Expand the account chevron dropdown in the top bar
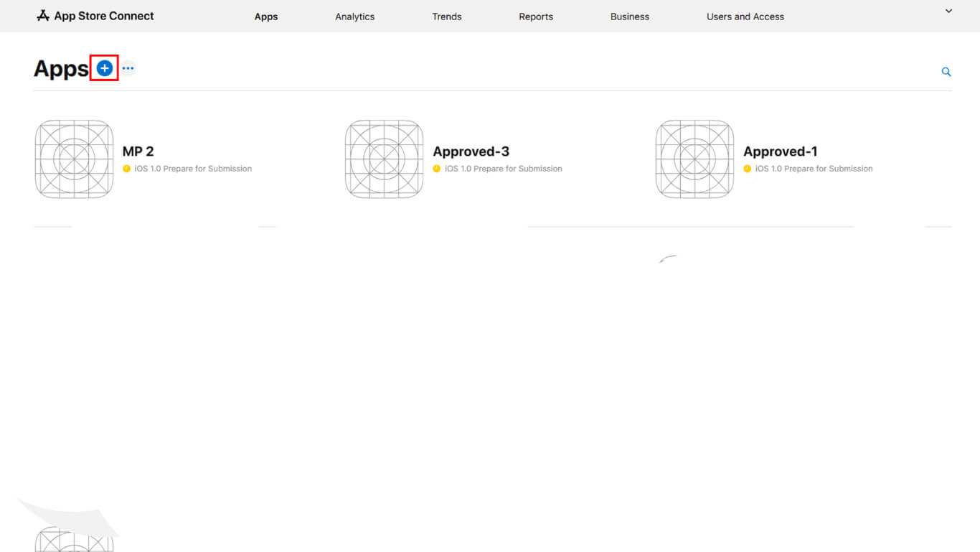Screen dimensions: 980x552 948,11
